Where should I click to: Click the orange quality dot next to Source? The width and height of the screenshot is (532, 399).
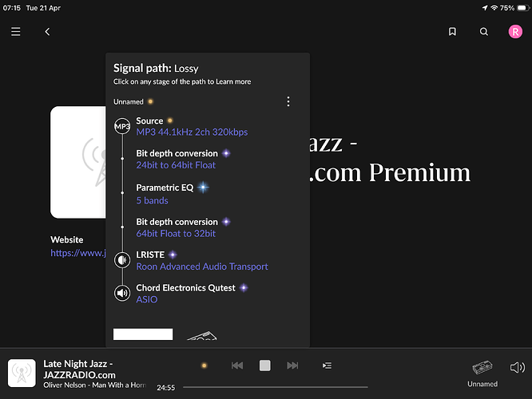point(170,120)
